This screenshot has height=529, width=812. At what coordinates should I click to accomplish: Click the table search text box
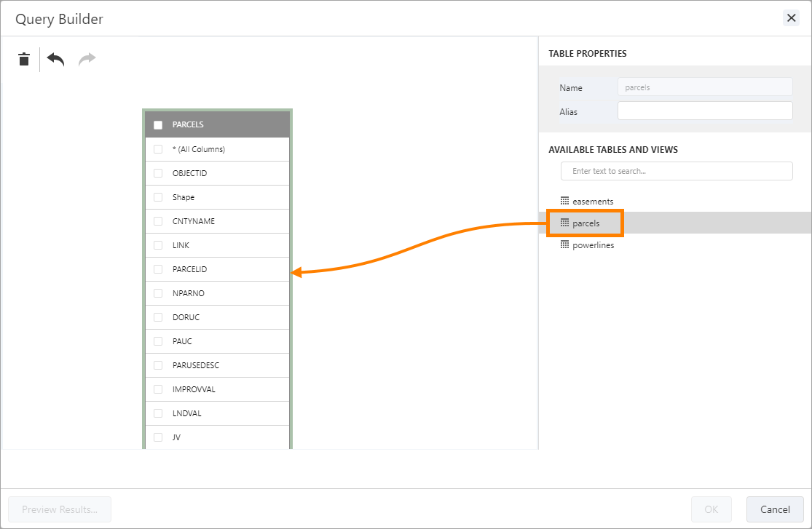(676, 170)
